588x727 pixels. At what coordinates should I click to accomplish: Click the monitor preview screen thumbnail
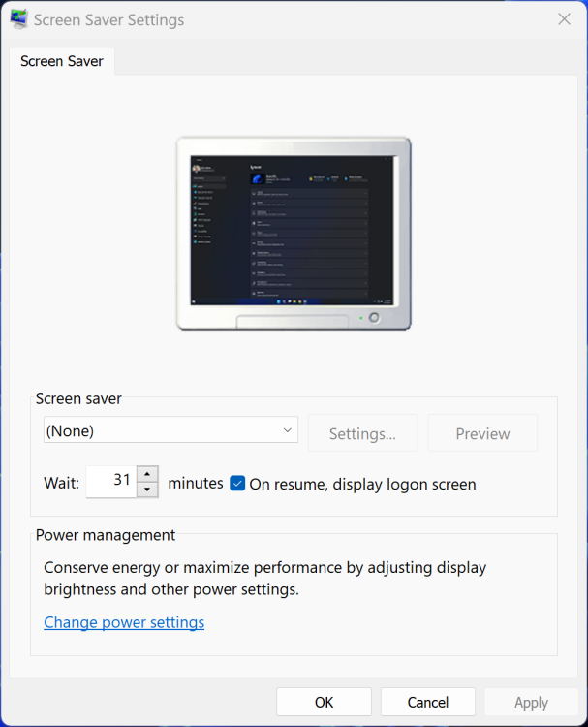(292, 231)
